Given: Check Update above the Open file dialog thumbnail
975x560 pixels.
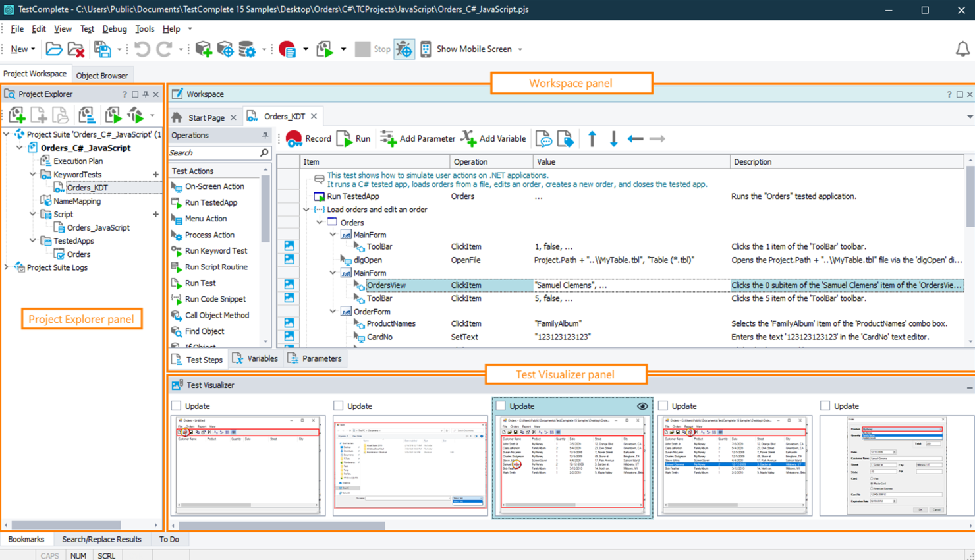Looking at the screenshot, I should [339, 406].
